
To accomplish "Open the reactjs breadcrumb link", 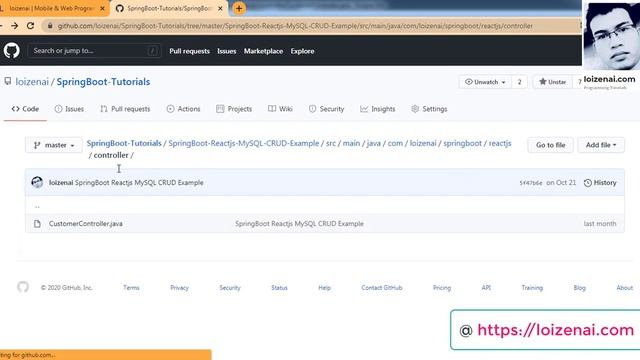I will tap(500, 143).
